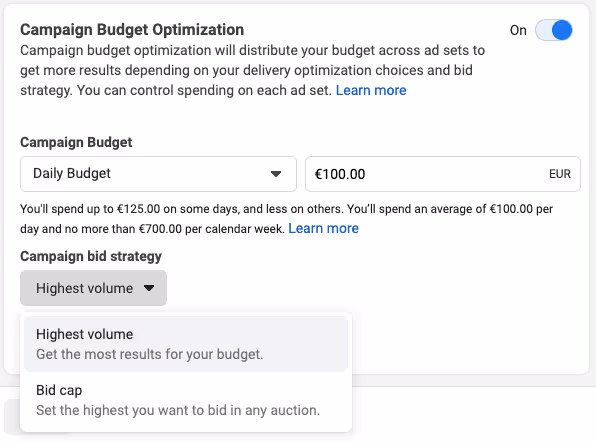Click the 'You'll spend up to €125.00' note
596x442 pixels.
point(287,219)
